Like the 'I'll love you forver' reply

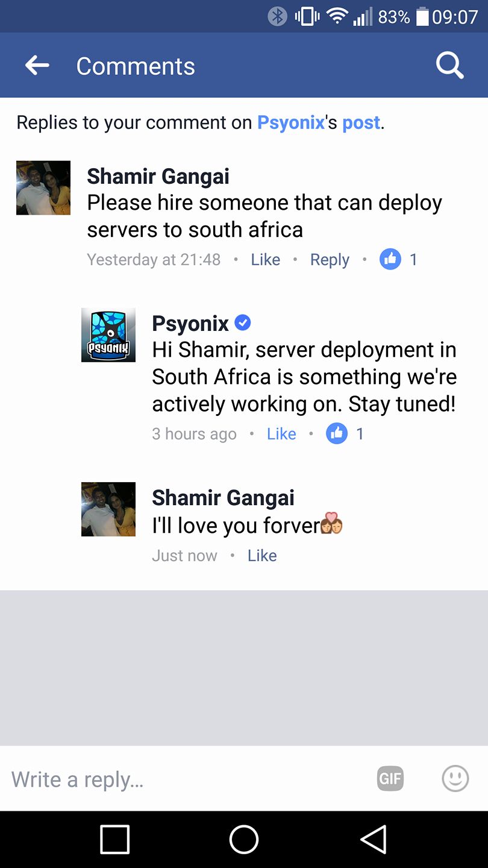click(x=262, y=556)
